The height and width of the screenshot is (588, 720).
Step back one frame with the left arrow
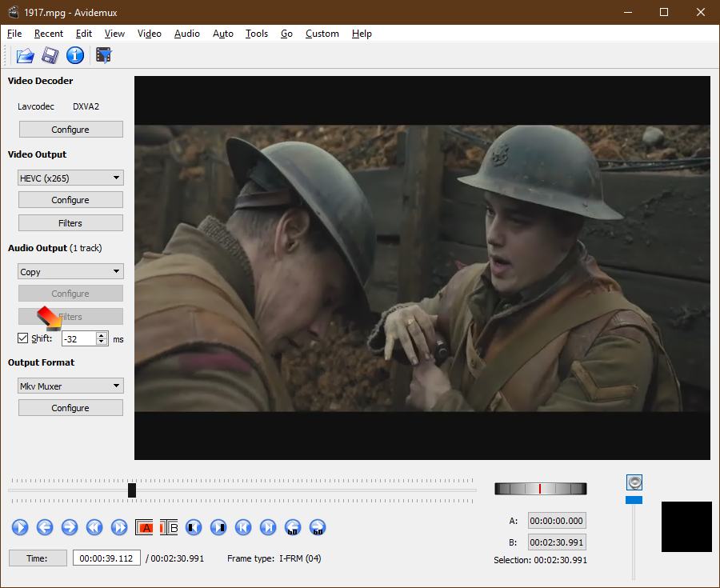pyautogui.click(x=45, y=527)
